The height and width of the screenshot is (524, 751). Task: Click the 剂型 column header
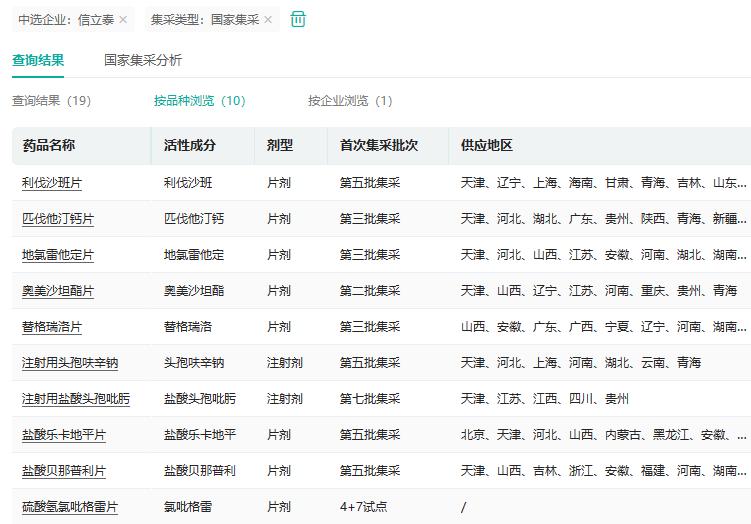click(x=279, y=145)
